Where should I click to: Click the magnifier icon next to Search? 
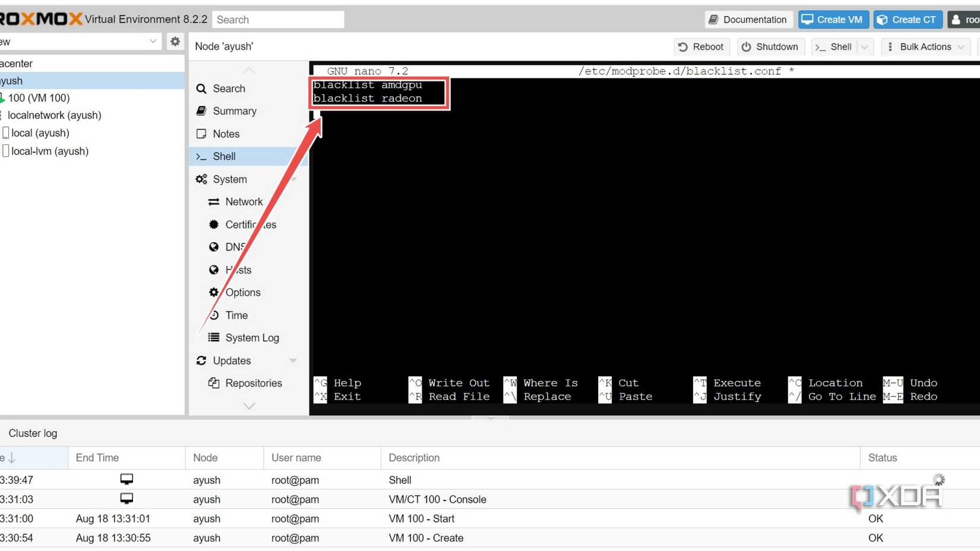click(x=201, y=88)
